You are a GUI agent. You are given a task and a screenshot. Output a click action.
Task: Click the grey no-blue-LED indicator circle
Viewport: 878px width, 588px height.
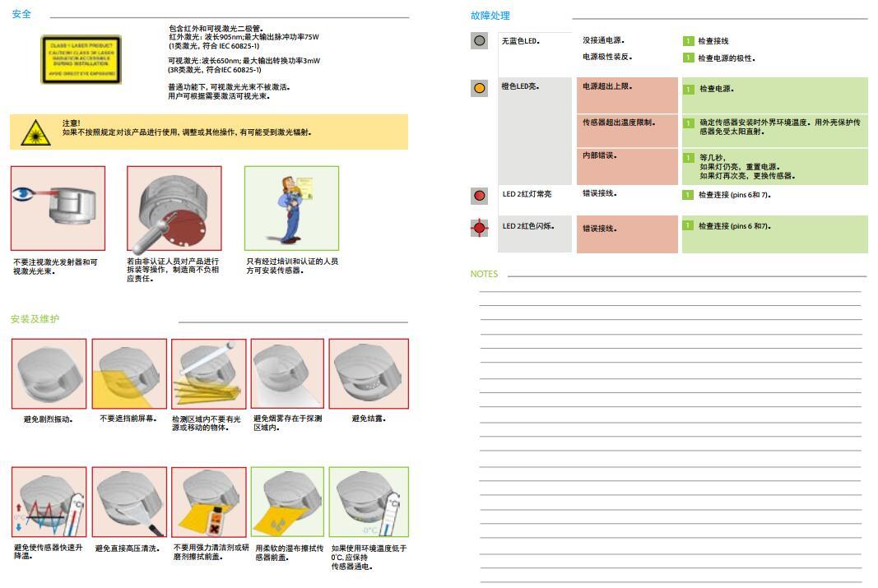480,40
